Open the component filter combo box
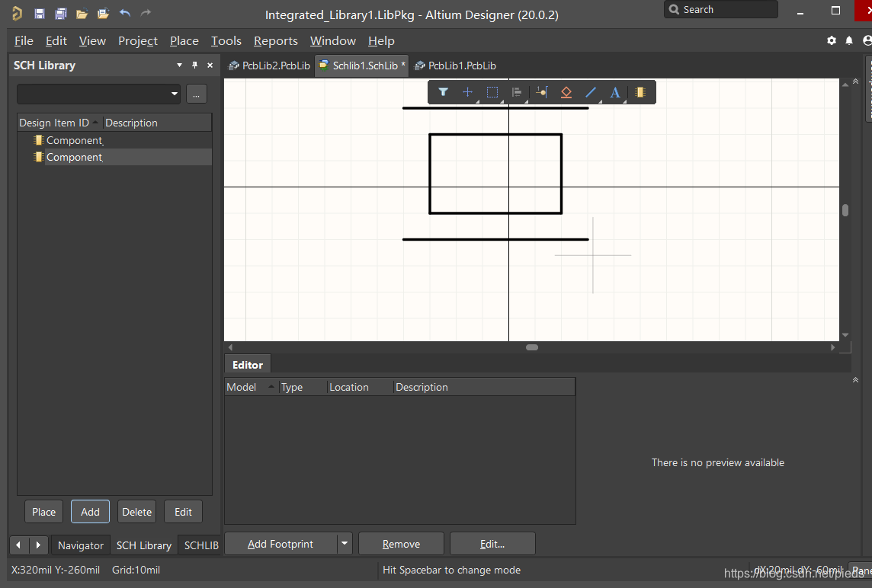The image size is (872, 588). pyautogui.click(x=99, y=94)
